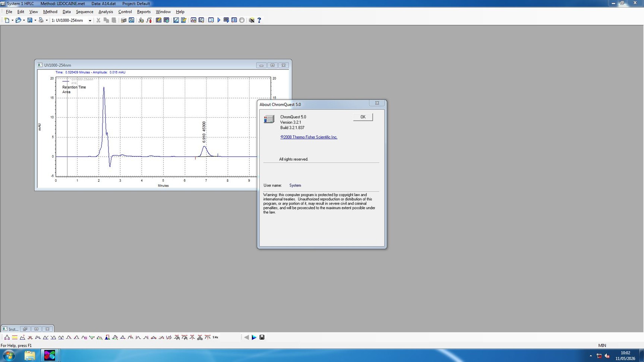Click the Build 3.2.1.837 text
The height and width of the screenshot is (362, 644).
[293, 128]
